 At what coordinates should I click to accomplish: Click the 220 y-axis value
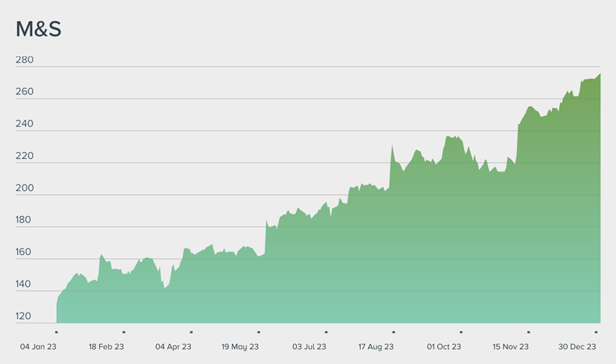[x=25, y=156]
